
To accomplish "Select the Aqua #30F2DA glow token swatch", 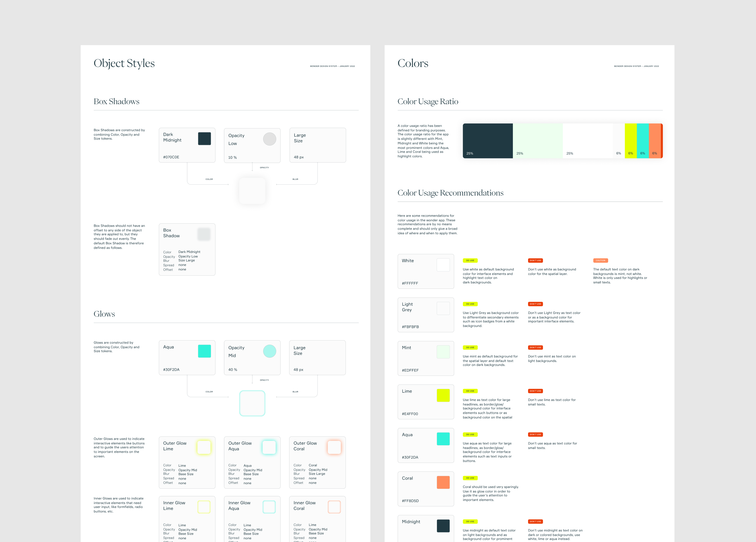I will [204, 351].
